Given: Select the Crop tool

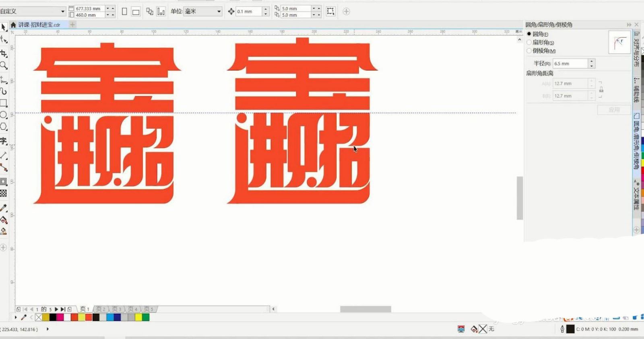Looking at the screenshot, I should [4, 53].
